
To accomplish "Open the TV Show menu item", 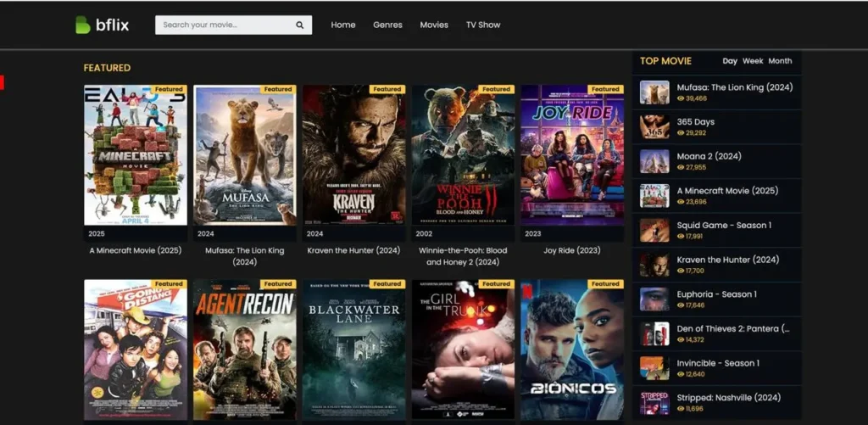I will (482, 25).
